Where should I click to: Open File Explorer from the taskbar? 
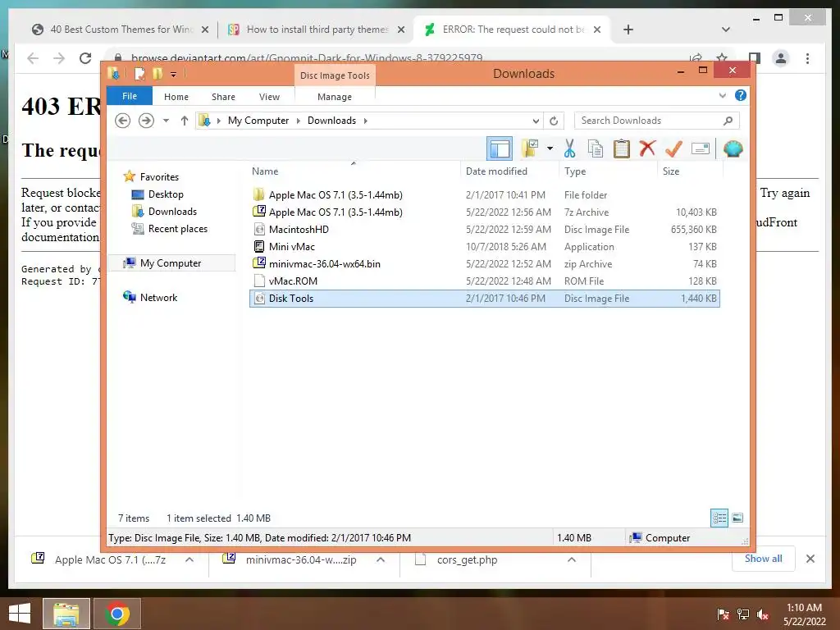coord(66,614)
